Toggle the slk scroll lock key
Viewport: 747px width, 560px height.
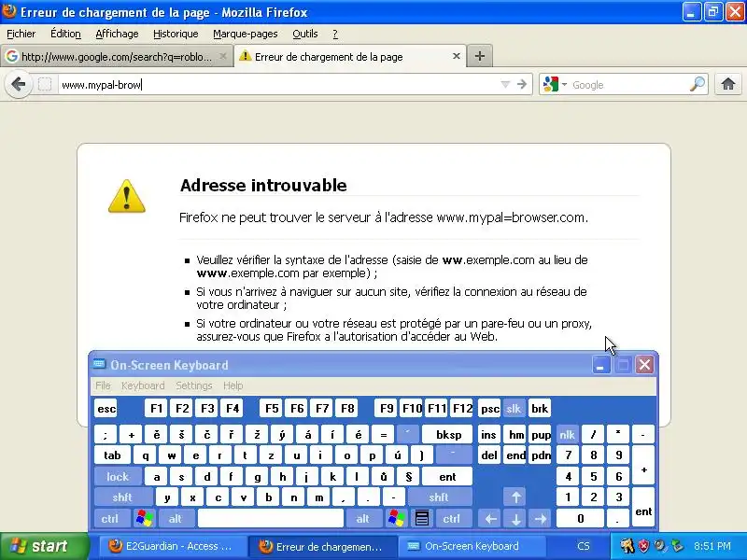(x=514, y=409)
